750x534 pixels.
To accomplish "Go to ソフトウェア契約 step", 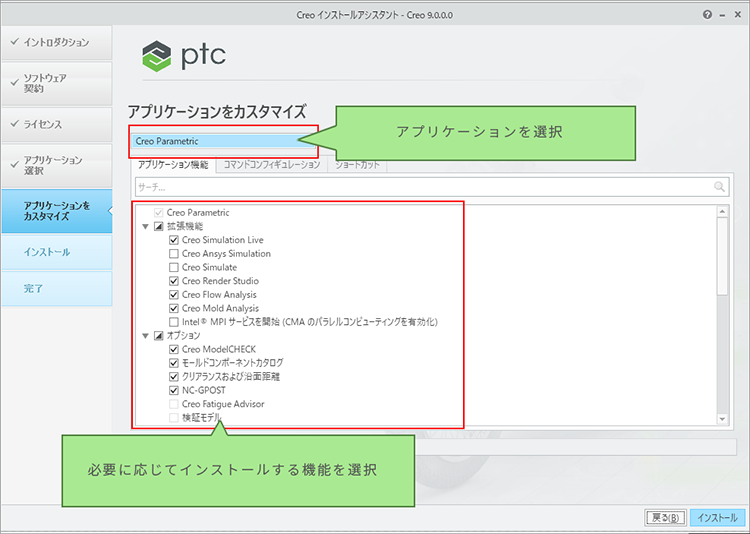I will pyautogui.click(x=56, y=83).
